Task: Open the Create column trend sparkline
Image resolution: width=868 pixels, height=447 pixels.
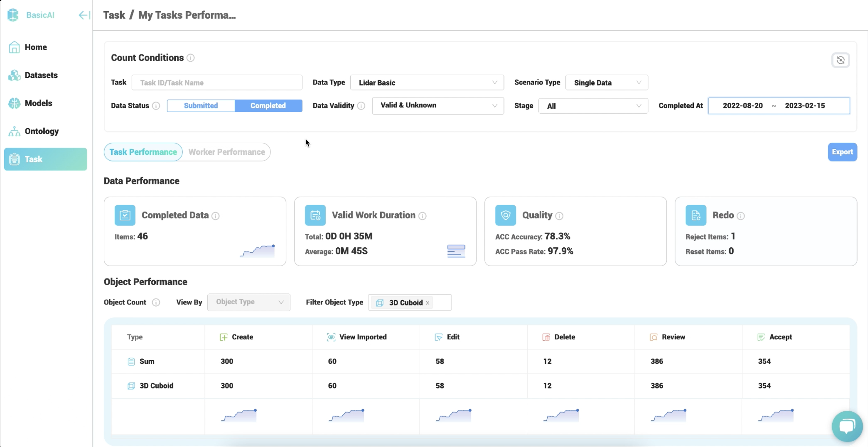Action: tap(239, 415)
